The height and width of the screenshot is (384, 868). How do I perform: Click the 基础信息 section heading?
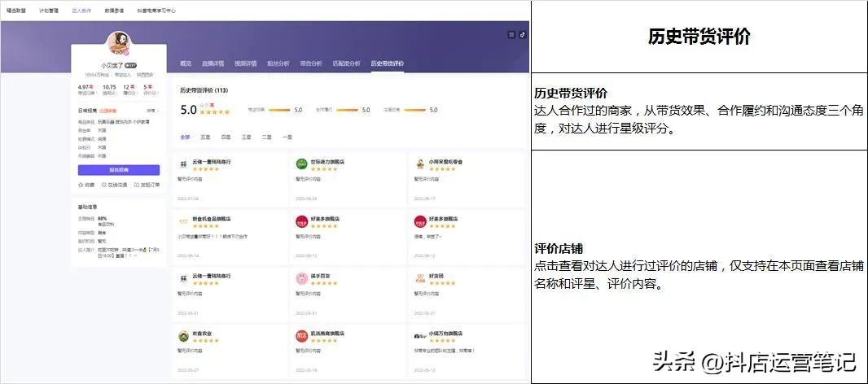87,207
